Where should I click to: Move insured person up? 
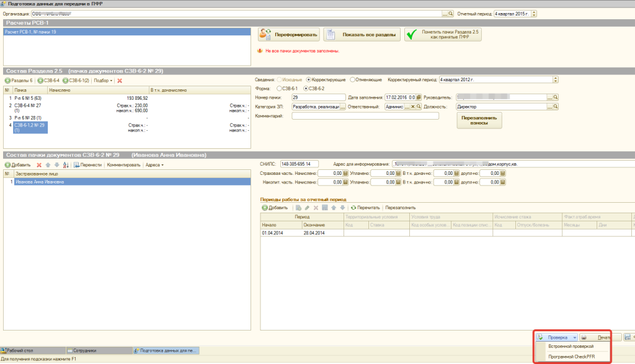[x=48, y=165]
